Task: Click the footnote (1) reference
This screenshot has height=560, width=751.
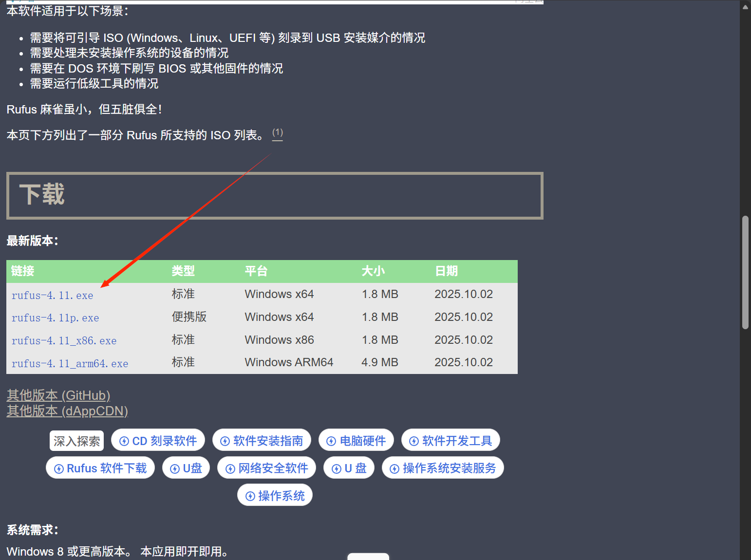Action: click(277, 133)
